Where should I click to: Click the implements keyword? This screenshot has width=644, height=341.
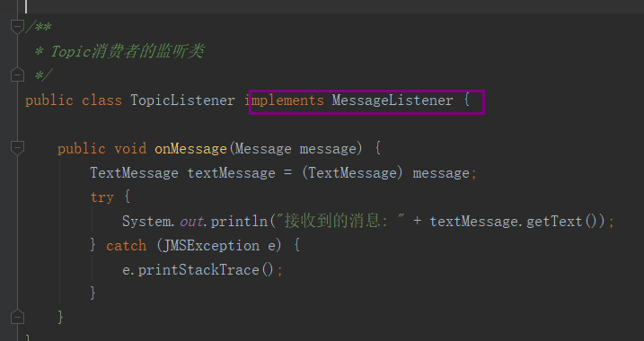click(284, 101)
